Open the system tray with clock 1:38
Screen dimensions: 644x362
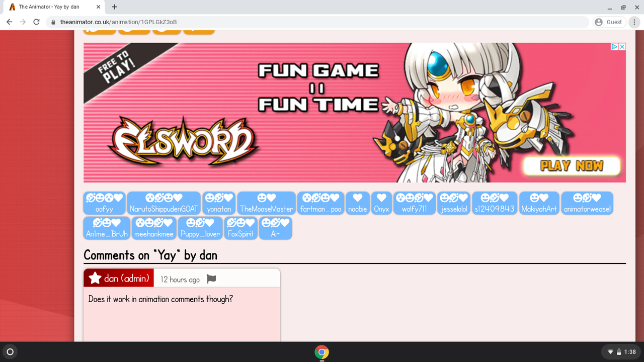(x=621, y=352)
